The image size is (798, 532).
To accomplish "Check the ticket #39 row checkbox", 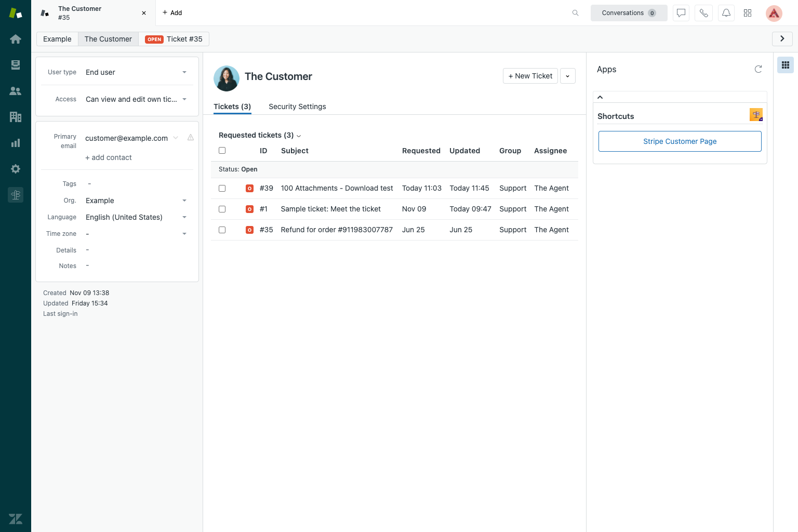I will pos(222,188).
